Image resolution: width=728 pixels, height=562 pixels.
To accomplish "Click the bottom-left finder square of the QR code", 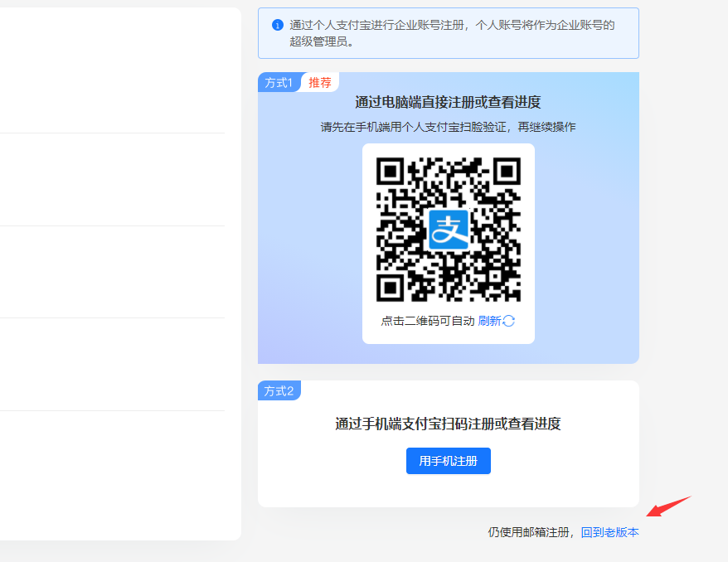I will pyautogui.click(x=390, y=288).
